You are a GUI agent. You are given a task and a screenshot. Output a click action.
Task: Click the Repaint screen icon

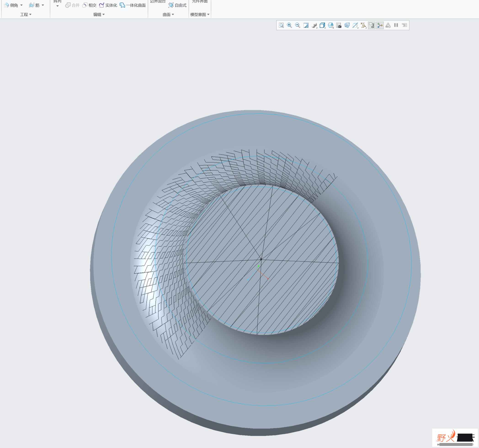point(306,25)
